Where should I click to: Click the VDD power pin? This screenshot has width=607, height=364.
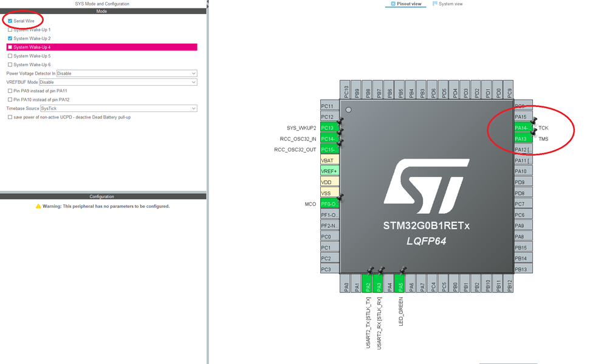point(330,182)
